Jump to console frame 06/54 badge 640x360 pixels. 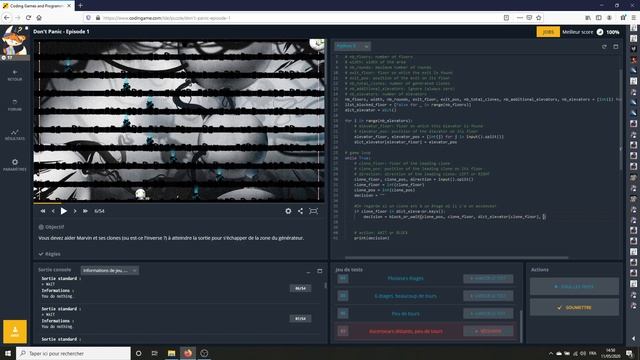[300, 288]
